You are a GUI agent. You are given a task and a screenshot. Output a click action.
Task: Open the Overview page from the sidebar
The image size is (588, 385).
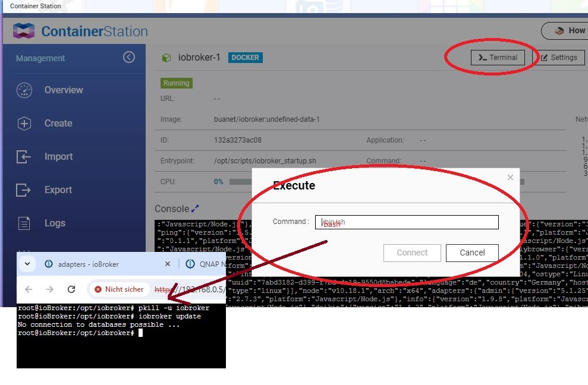(64, 90)
